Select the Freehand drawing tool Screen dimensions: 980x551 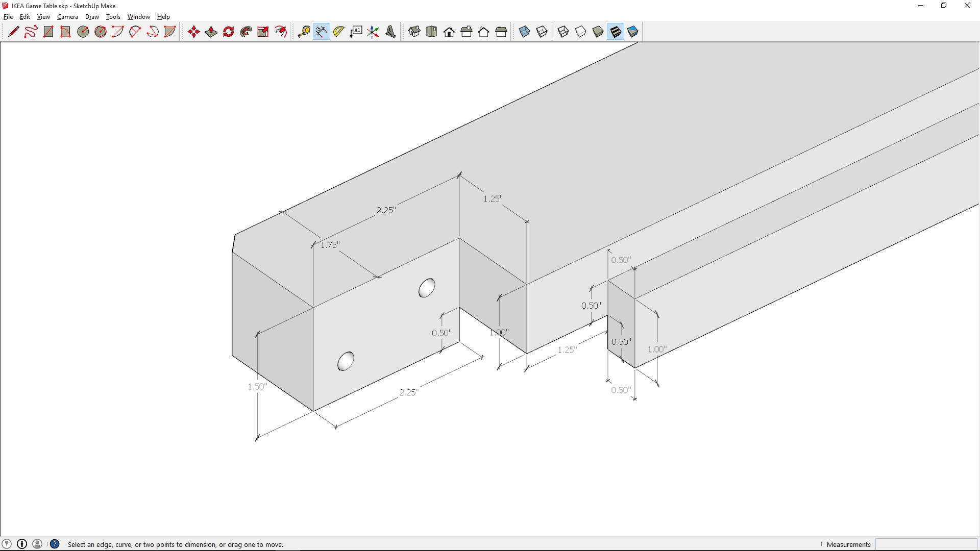click(x=31, y=32)
